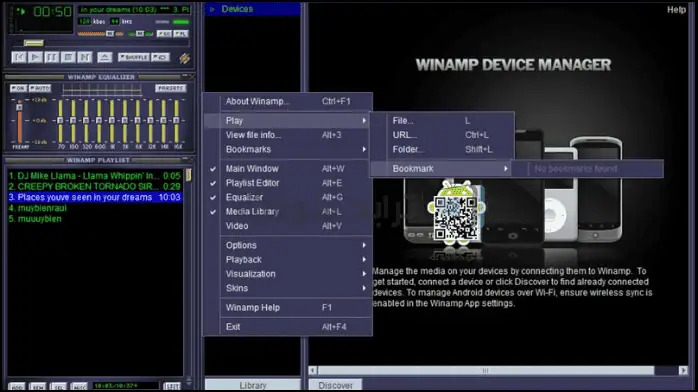Click the Play button in main window
The height and width of the screenshot is (392, 698).
[x=35, y=57]
